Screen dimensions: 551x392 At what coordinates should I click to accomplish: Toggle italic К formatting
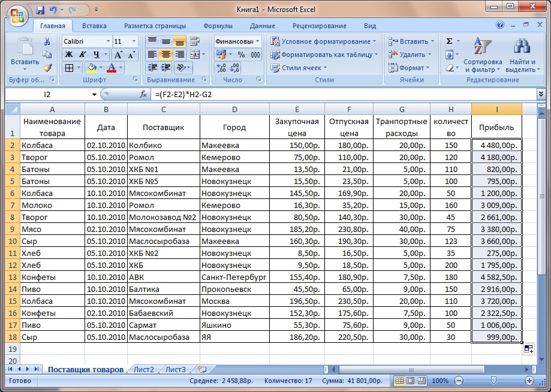(82, 55)
